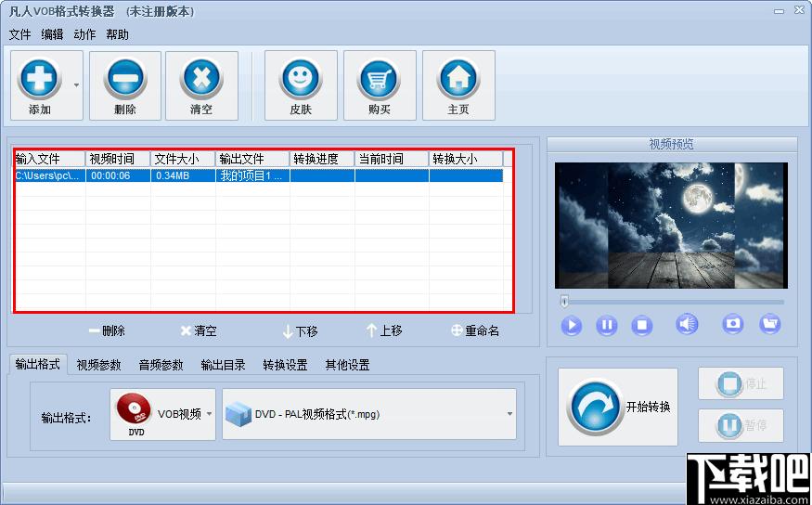Click the preview volume speaker icon
This screenshot has width=812, height=505.
(688, 324)
